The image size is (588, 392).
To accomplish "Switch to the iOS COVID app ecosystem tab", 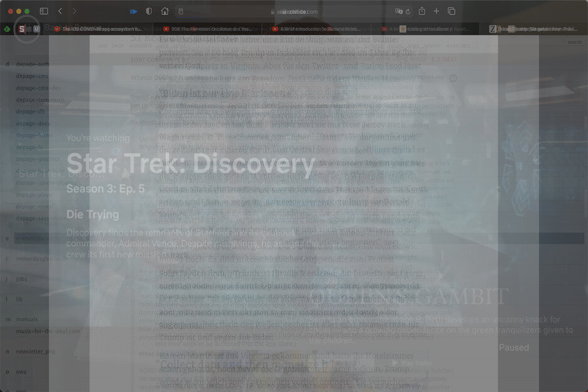I will click(x=98, y=29).
